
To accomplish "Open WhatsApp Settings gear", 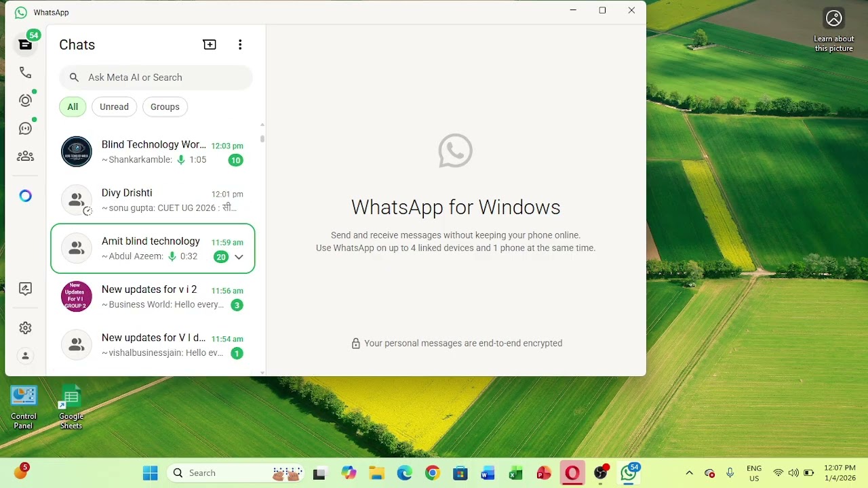I will 25,328.
